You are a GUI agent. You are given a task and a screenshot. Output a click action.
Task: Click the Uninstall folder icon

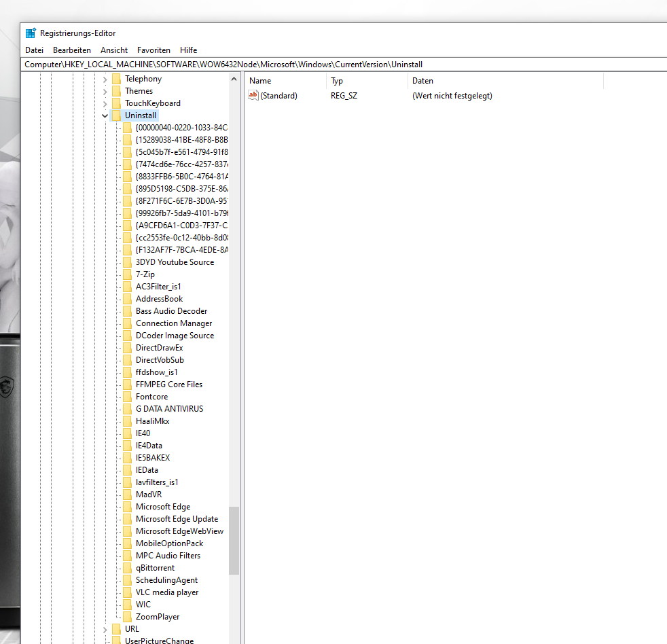(117, 115)
